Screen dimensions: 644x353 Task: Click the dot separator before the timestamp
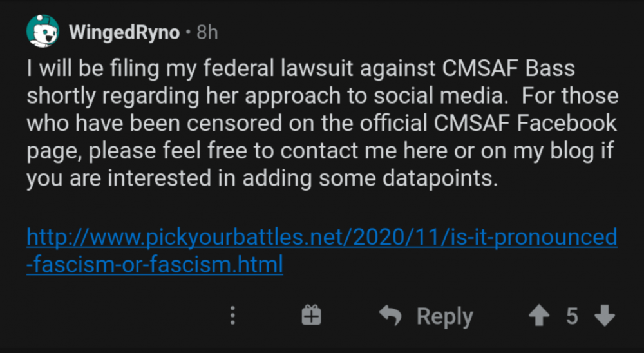click(187, 32)
